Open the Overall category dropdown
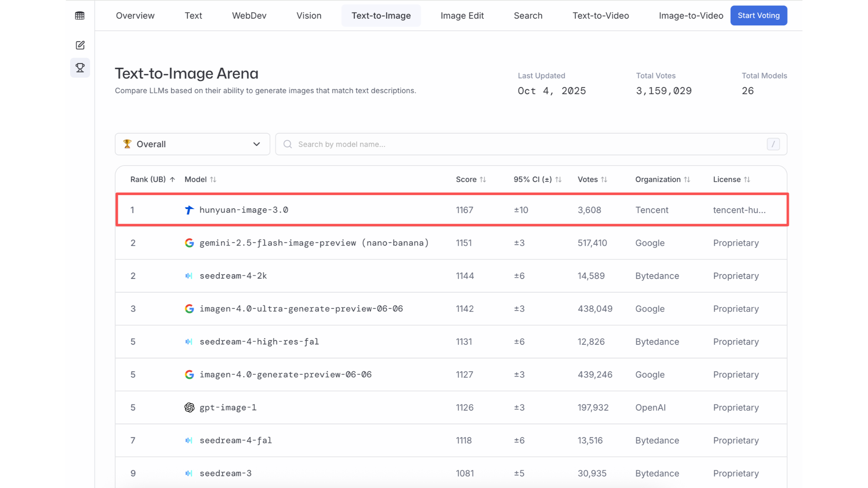868x488 pixels. click(x=192, y=144)
